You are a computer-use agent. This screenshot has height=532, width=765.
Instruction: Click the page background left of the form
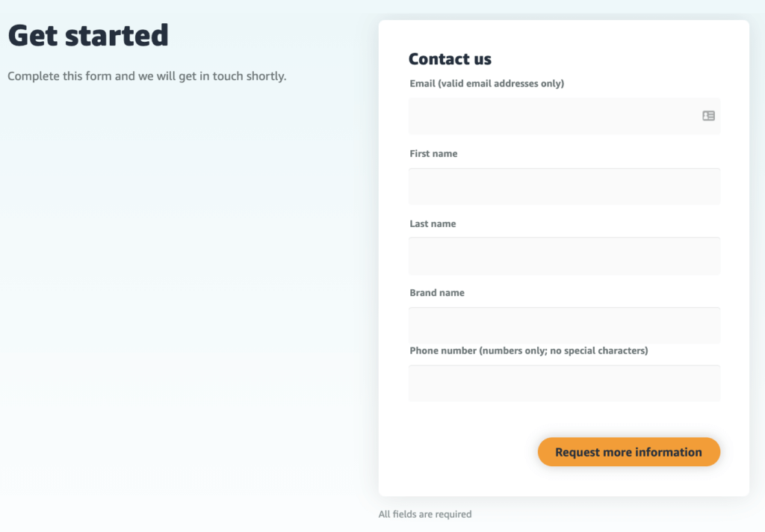[x=187, y=299]
